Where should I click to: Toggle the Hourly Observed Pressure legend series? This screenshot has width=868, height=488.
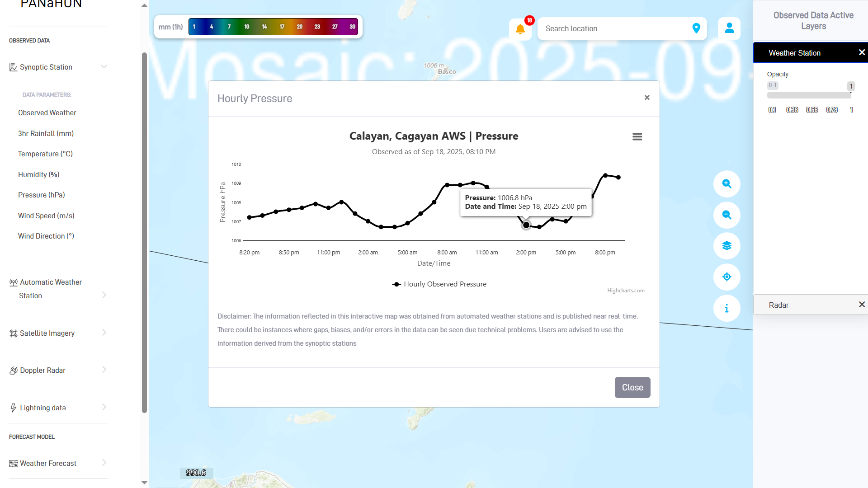[x=439, y=284]
